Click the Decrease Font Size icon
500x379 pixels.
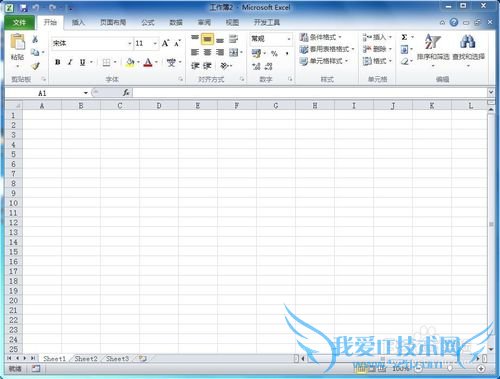tap(177, 43)
